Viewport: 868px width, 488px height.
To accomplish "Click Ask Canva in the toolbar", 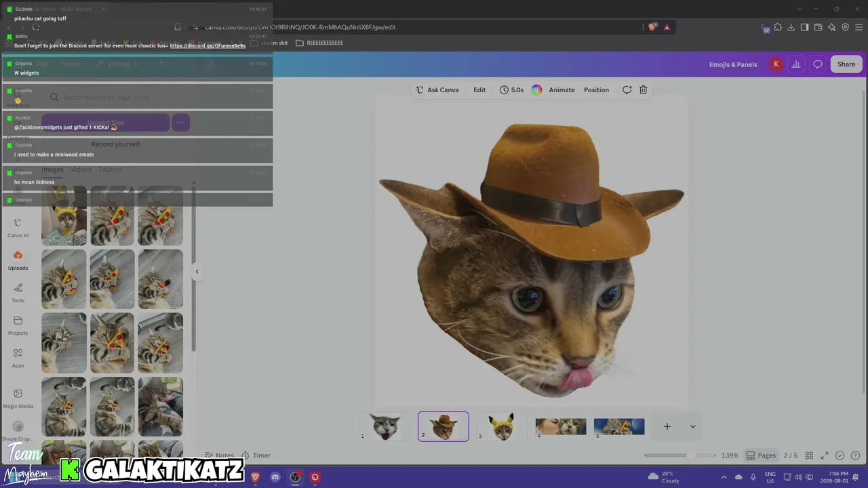I will click(437, 89).
